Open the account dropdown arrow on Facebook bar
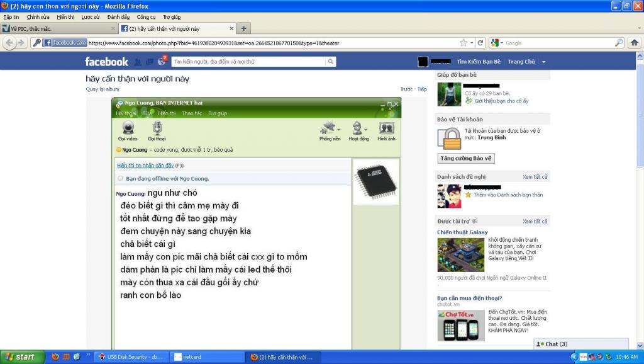Image resolution: width=644 pixels, height=364 pixels. [x=544, y=62]
